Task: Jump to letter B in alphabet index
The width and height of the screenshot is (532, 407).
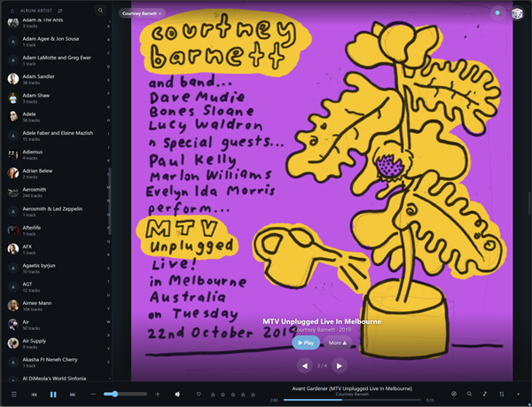Action: pos(108,40)
